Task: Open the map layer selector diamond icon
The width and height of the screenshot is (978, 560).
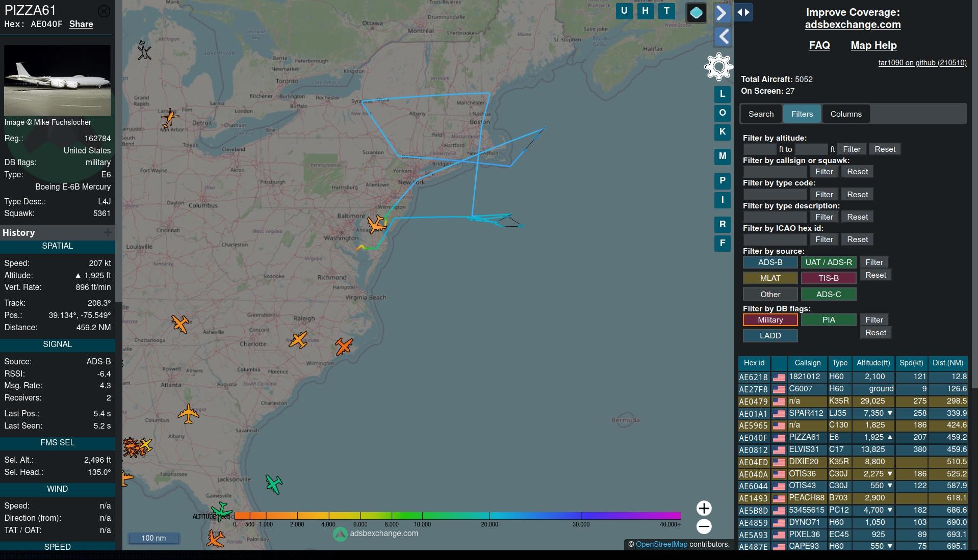Action: tap(697, 13)
